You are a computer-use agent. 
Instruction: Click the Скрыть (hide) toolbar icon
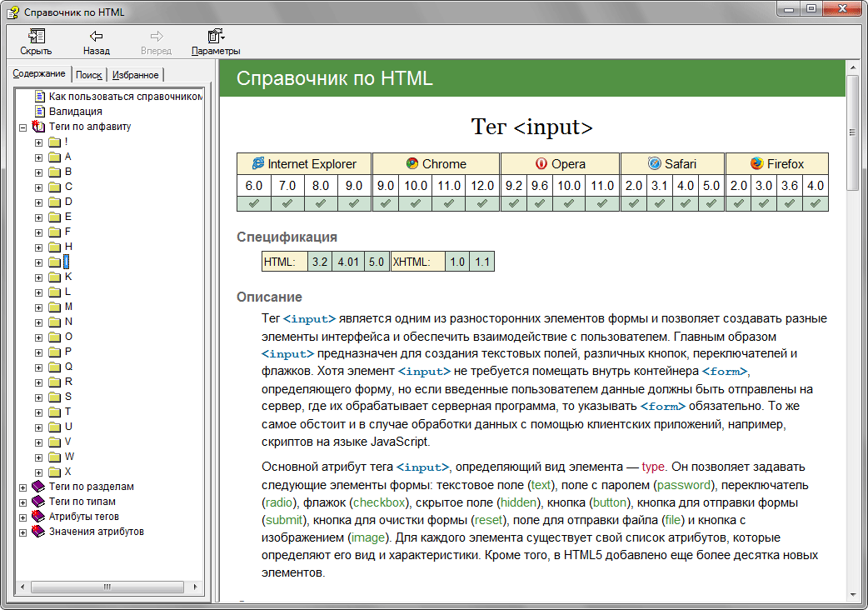tap(37, 37)
